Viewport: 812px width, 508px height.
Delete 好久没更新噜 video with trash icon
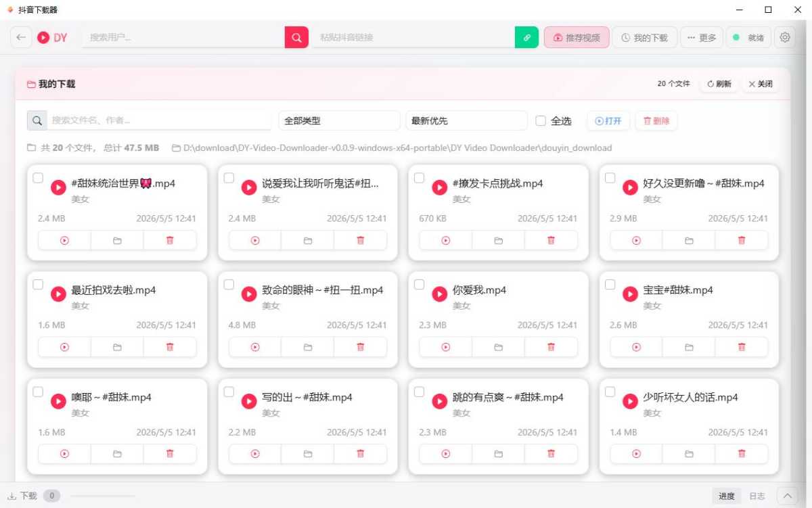[742, 240]
